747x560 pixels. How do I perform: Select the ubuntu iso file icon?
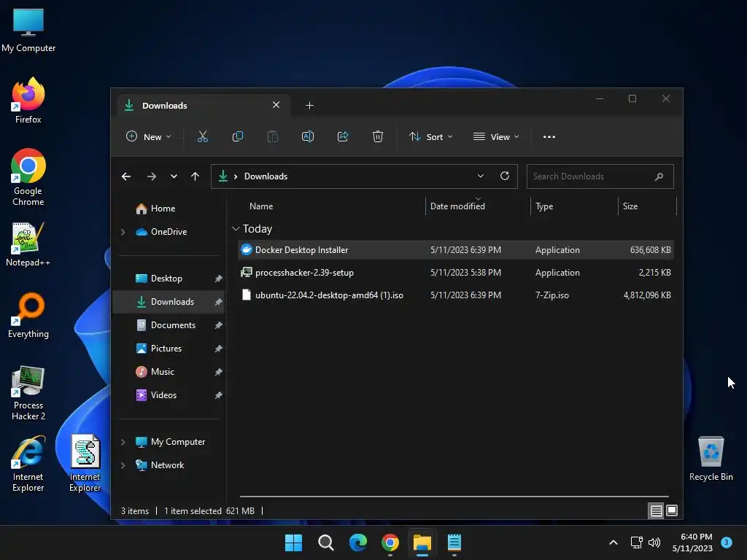247,295
